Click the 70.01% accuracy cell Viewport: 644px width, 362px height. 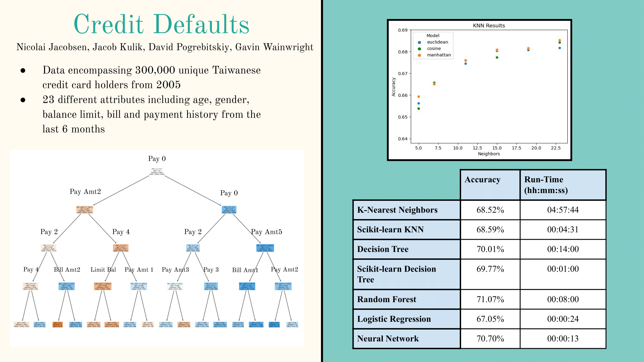[490, 249]
